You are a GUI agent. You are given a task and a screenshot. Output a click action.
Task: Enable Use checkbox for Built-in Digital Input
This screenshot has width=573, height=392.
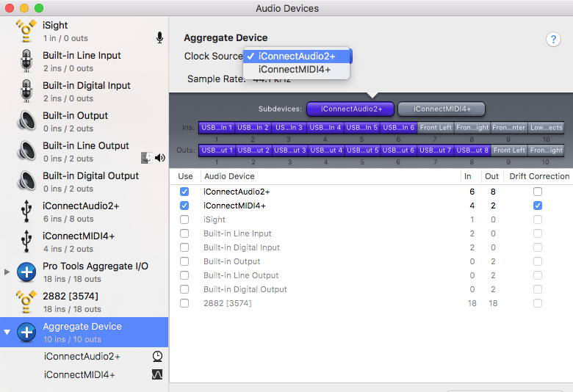pos(184,247)
